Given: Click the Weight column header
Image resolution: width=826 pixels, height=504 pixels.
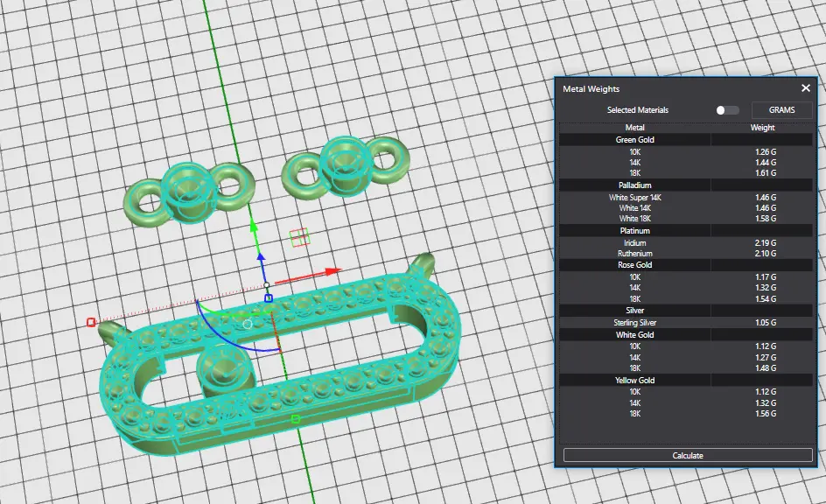Looking at the screenshot, I should 762,128.
